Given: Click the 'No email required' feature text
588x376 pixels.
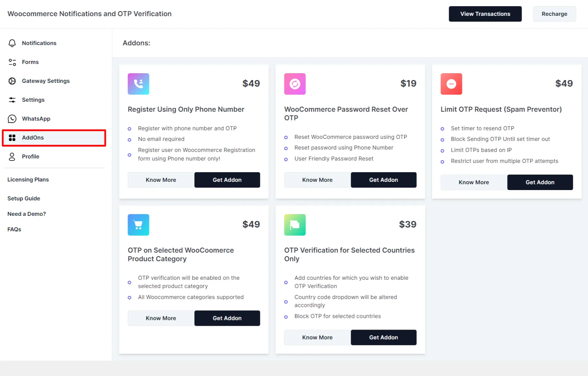Looking at the screenshot, I should [161, 139].
